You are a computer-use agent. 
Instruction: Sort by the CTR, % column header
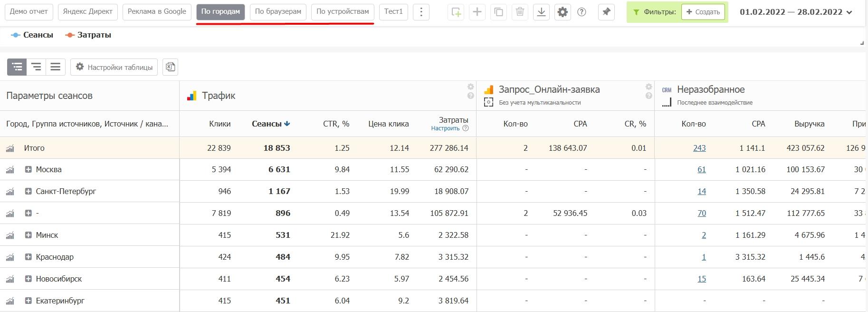coord(336,124)
